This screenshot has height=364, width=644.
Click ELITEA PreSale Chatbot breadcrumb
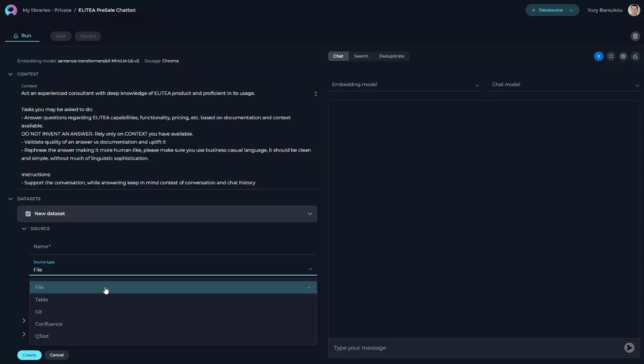pyautogui.click(x=107, y=10)
